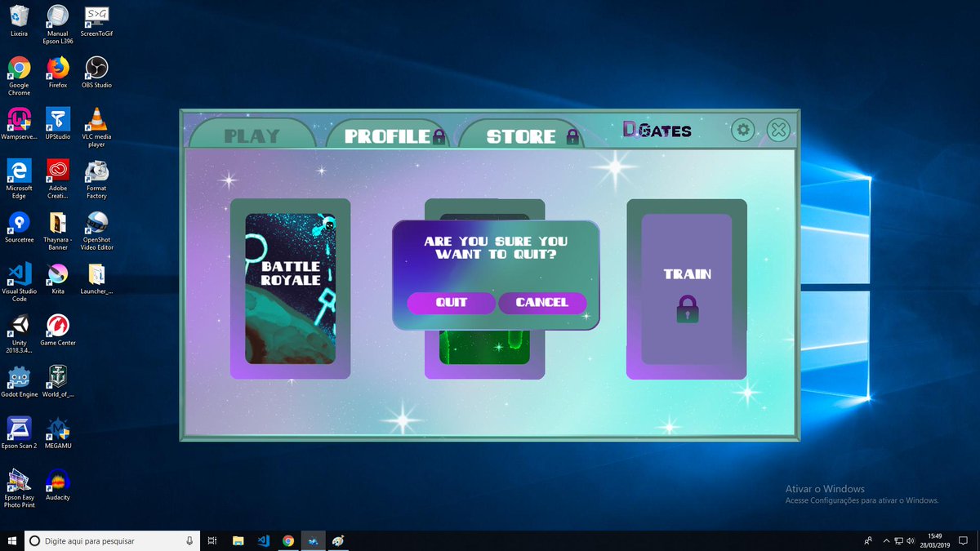Viewport: 980px width, 551px height.
Task: Launch Godot Engine desktop shortcut
Action: (x=19, y=381)
